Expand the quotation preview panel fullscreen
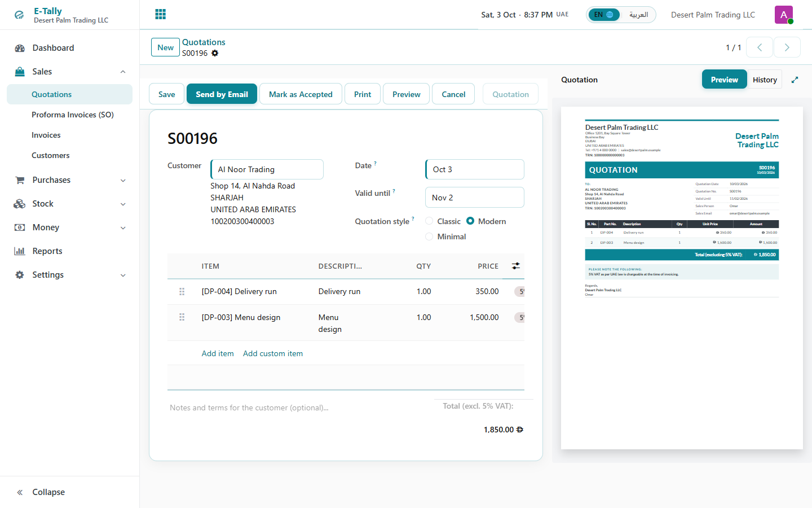Viewport: 812px width, 508px height. (x=795, y=80)
